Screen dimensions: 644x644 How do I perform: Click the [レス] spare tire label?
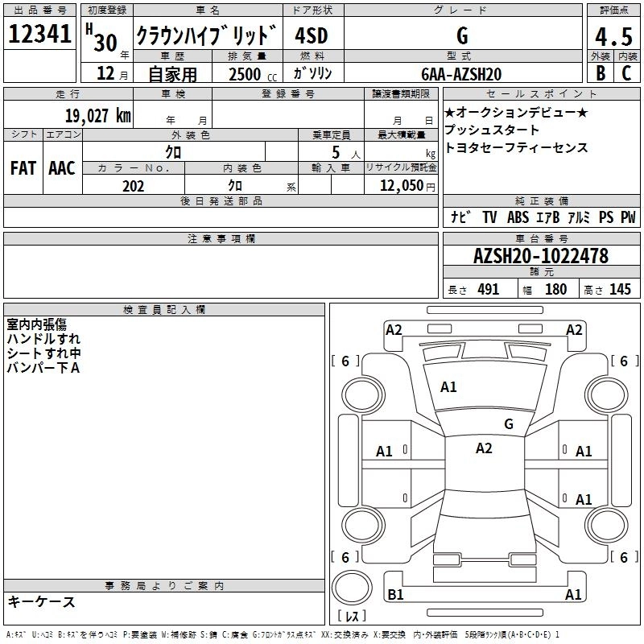point(352,616)
